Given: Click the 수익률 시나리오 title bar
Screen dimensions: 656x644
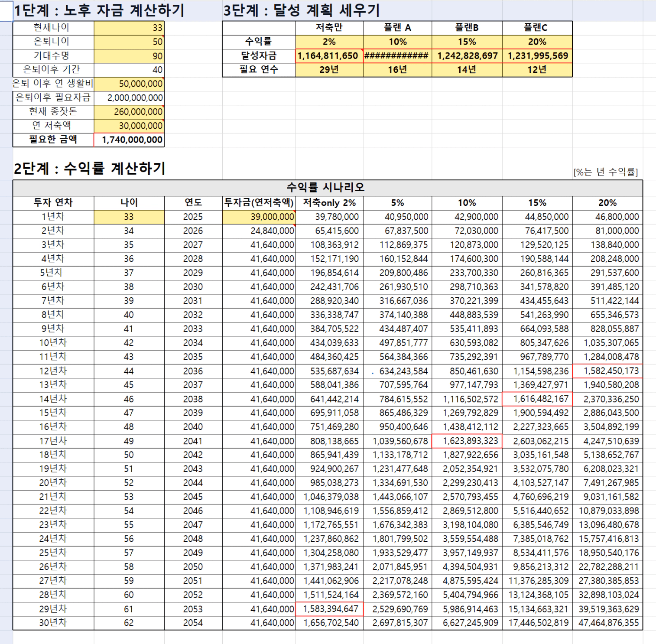Looking at the screenshot, I should [x=328, y=188].
